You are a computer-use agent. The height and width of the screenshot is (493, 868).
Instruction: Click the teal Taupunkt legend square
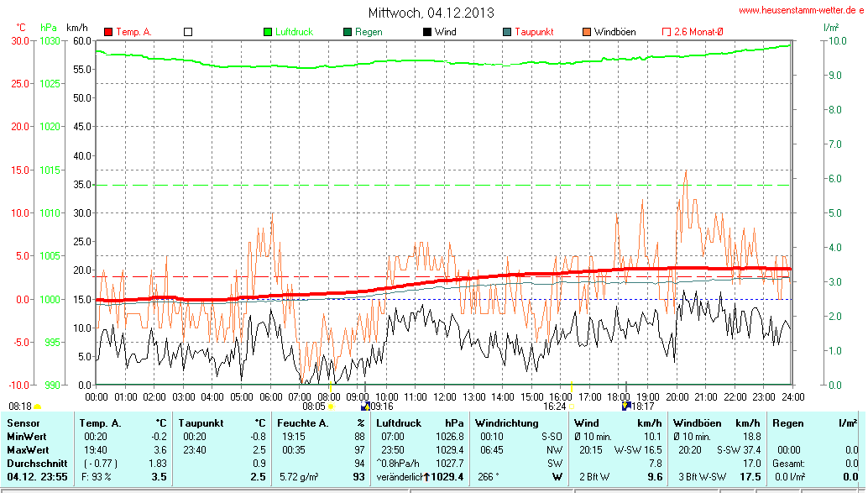click(x=507, y=32)
